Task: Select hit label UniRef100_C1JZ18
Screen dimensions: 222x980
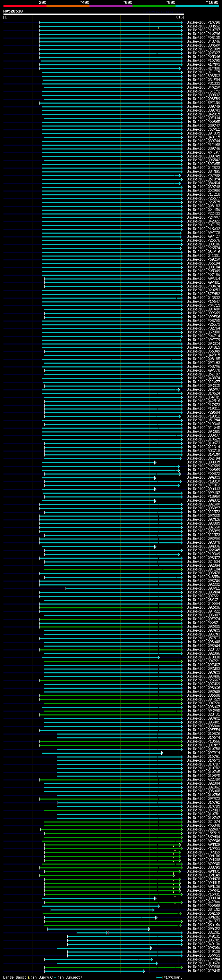Action: point(203,194)
